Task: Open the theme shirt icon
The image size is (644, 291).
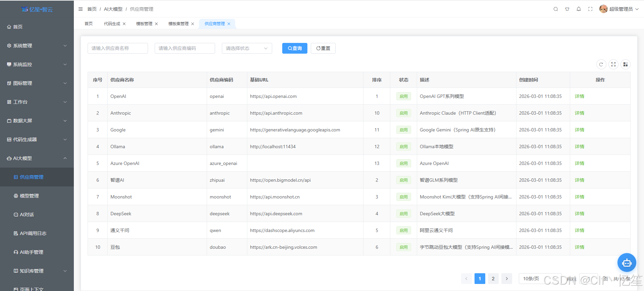Action: pyautogui.click(x=567, y=9)
